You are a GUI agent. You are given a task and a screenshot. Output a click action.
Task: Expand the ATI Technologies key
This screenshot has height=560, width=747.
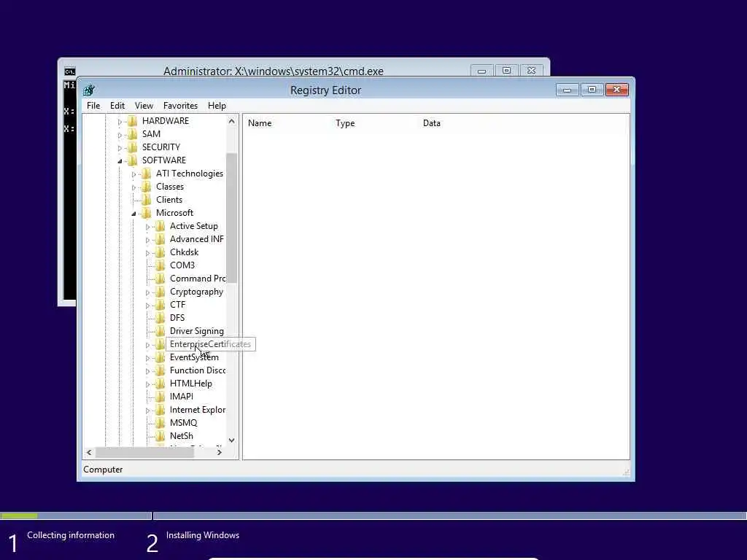point(133,174)
